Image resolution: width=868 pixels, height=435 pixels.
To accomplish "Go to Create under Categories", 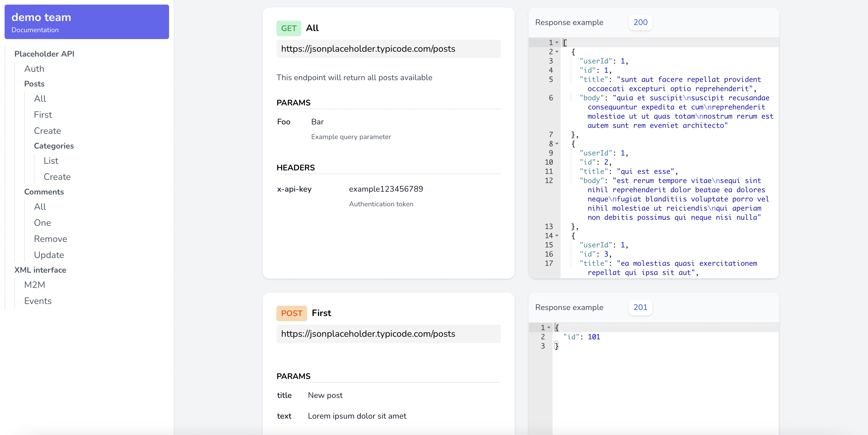I will 57,177.
